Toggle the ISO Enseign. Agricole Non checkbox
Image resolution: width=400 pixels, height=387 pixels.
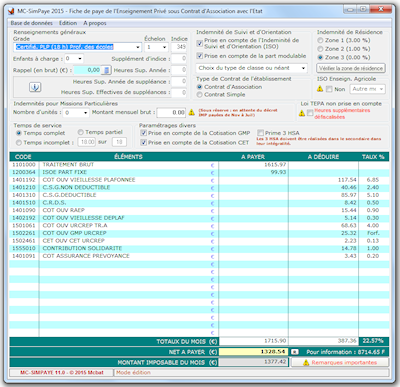point(329,89)
